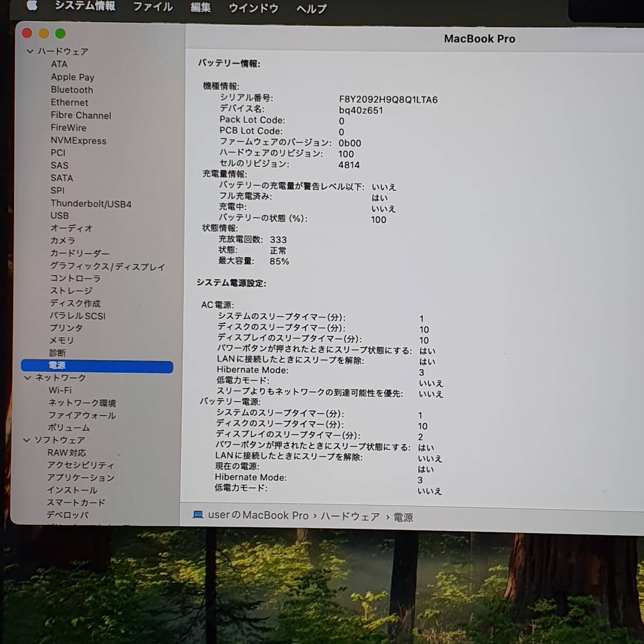This screenshot has width=644, height=644.
Task: Click the バッテリー情報 heading
Action: (229, 63)
